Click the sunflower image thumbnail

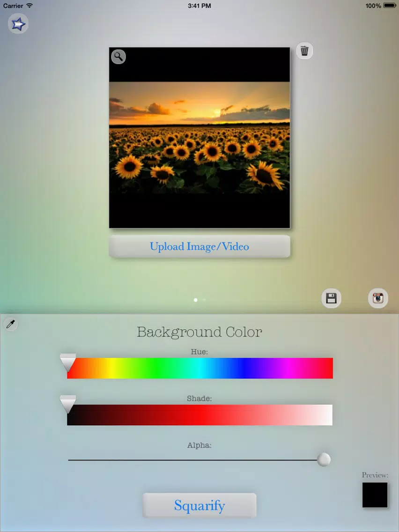(199, 138)
